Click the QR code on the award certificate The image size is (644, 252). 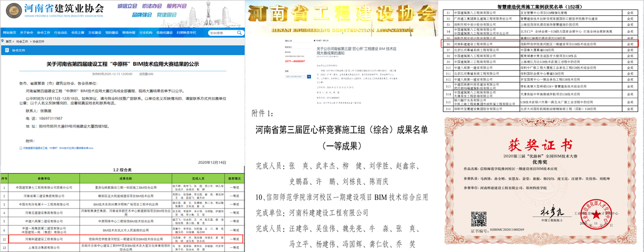(x=478, y=219)
